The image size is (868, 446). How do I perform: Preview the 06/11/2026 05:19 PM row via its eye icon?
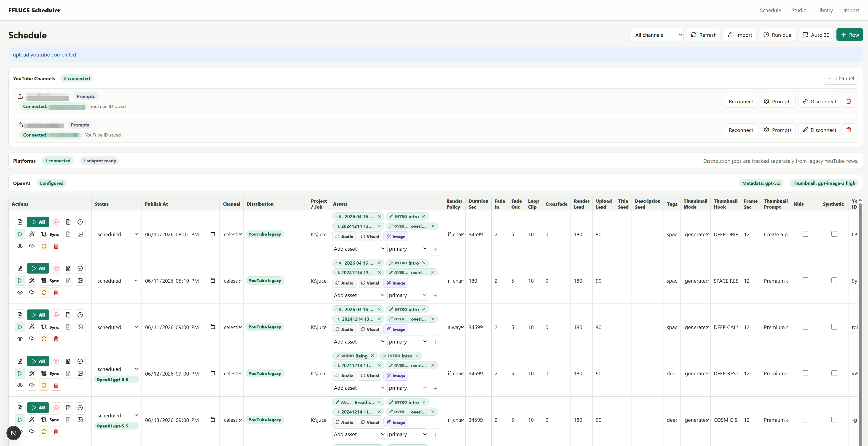pos(20,293)
